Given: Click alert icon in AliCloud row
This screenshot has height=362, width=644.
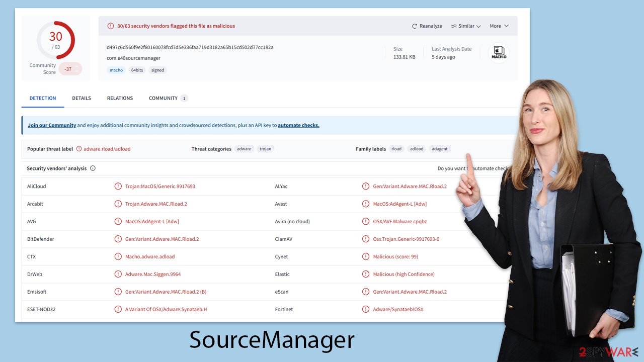Looking at the screenshot, I should 118,186.
